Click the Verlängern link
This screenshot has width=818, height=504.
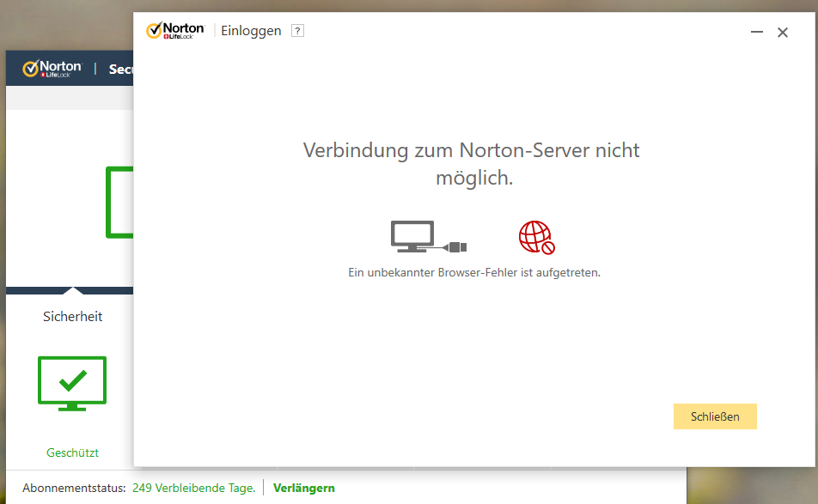[304, 488]
